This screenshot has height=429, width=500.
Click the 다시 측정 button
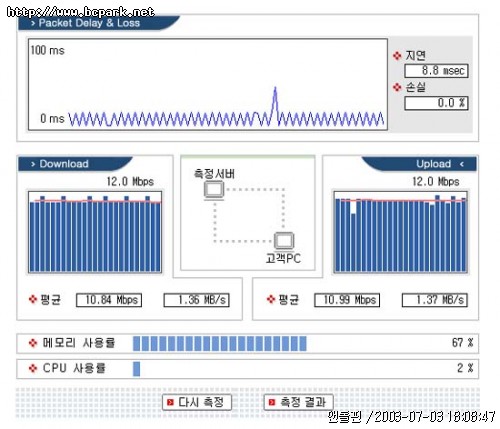tap(197, 402)
